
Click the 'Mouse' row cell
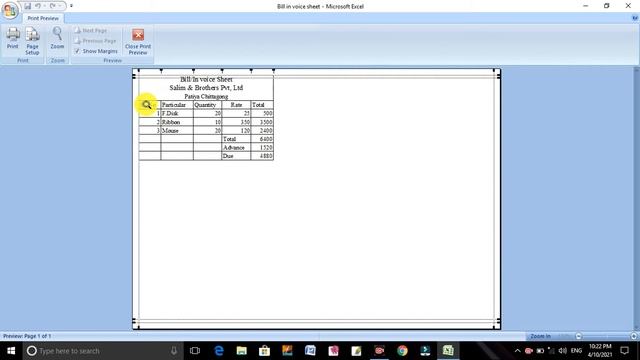point(177,131)
